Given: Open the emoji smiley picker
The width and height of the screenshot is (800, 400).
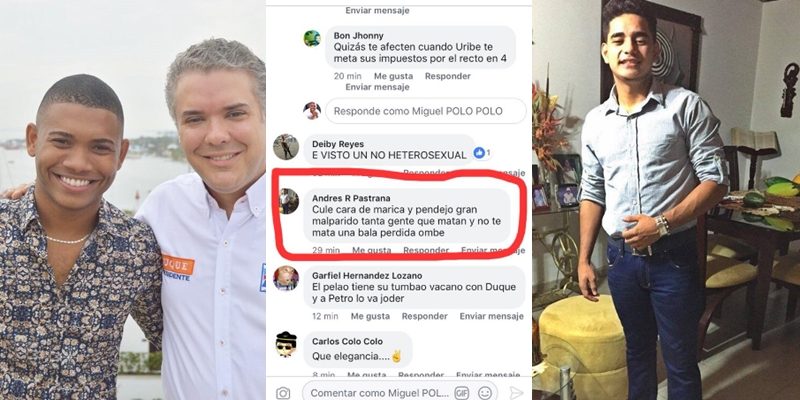Looking at the screenshot, I should tap(485, 393).
